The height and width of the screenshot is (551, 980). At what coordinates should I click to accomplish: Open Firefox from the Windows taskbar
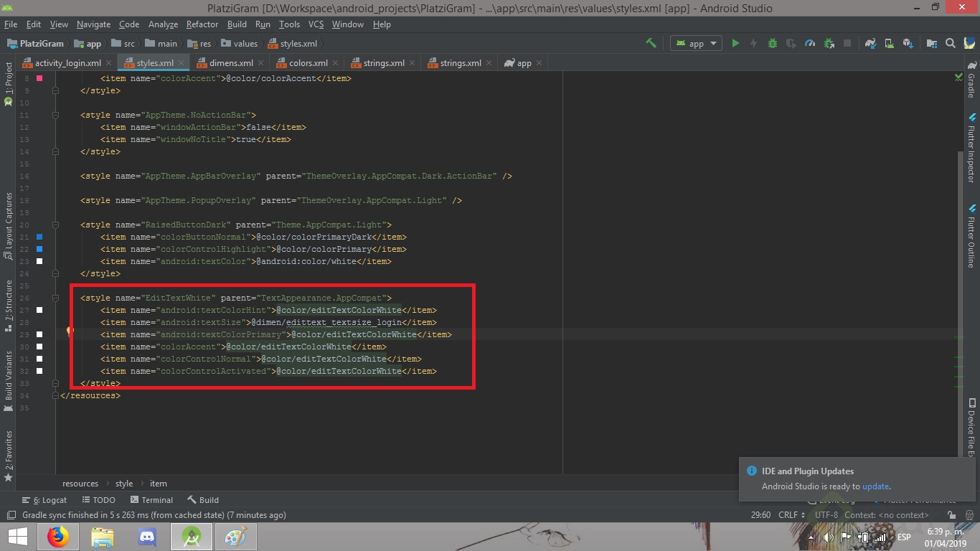58,537
